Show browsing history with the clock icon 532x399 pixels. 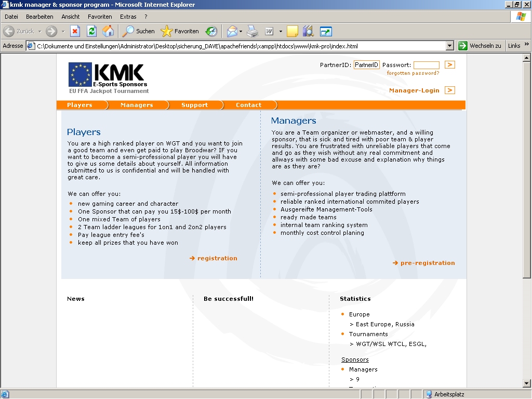tap(211, 31)
